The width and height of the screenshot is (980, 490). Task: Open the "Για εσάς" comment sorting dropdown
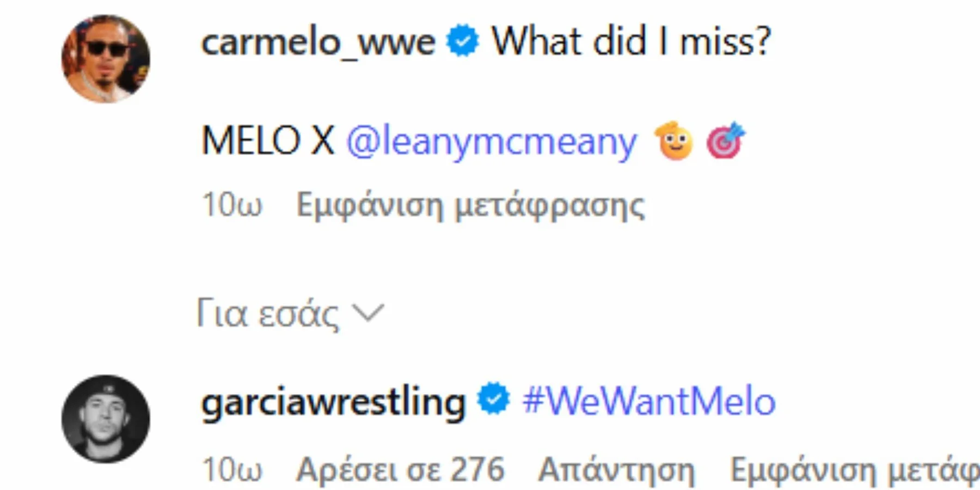(268, 314)
